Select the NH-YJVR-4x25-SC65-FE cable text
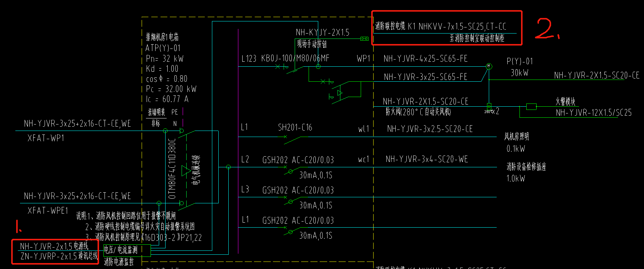Viewport: 644px width, 269px height. coord(425,59)
